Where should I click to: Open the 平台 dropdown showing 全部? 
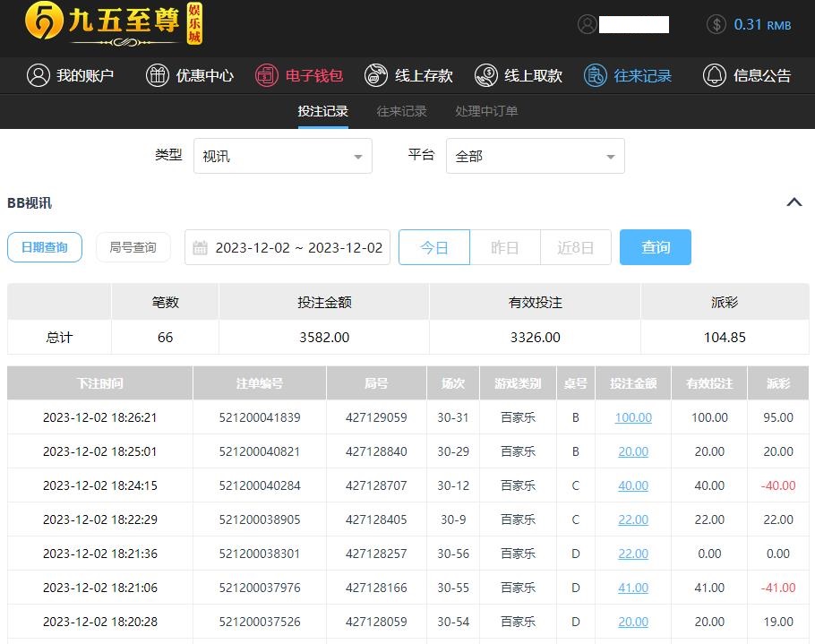(x=536, y=156)
